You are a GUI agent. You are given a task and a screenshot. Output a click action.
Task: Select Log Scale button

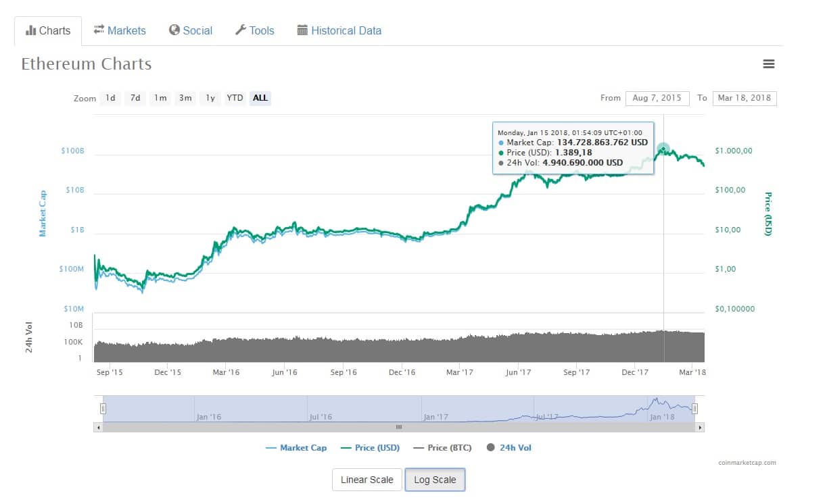(435, 480)
